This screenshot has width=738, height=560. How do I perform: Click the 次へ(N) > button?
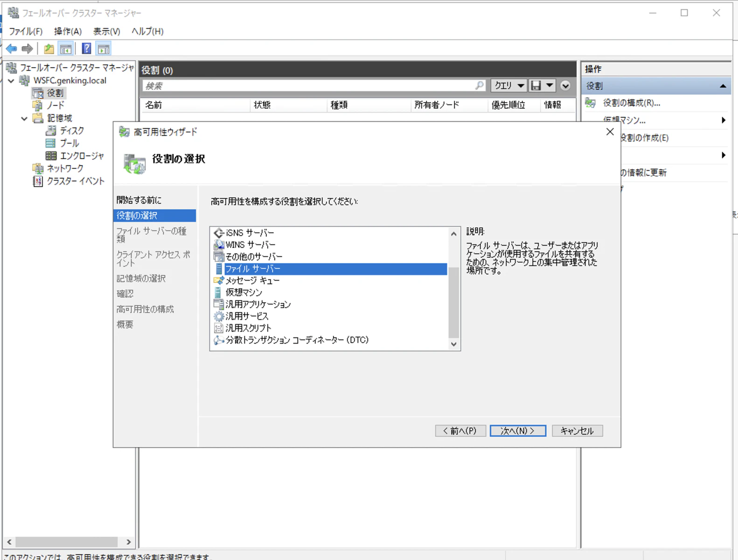[x=518, y=431]
